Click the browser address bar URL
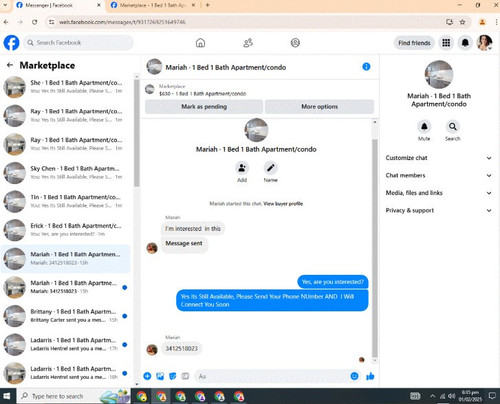The width and height of the screenshot is (500, 404). point(122,22)
